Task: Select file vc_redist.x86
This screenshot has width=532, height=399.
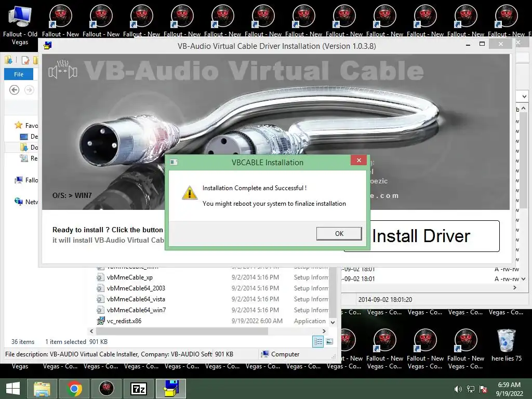Action: coord(124,321)
